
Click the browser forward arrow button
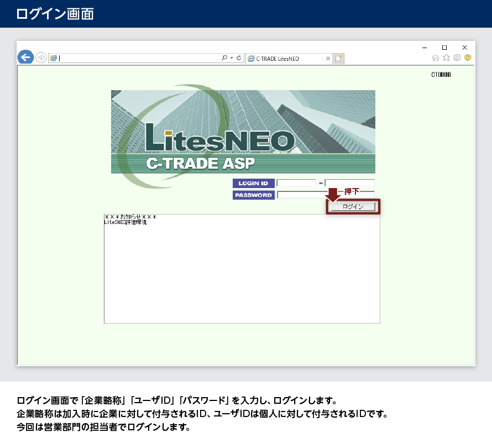coord(41,58)
